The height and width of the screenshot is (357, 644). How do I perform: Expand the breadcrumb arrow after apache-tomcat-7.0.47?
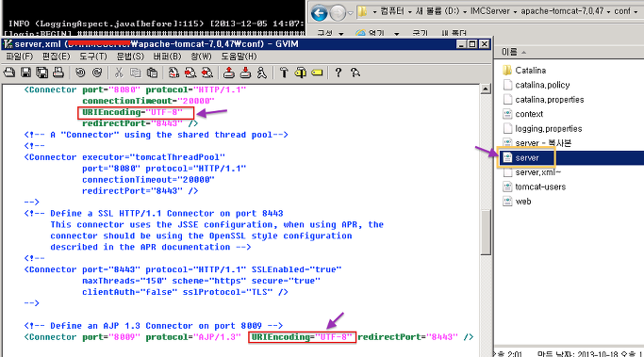(x=609, y=12)
